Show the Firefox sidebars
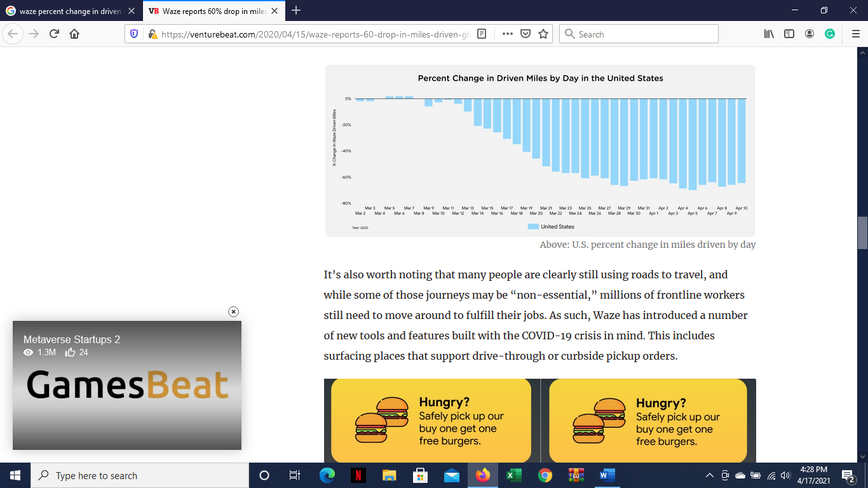Screen dimensions: 868x488 pyautogui.click(x=789, y=34)
